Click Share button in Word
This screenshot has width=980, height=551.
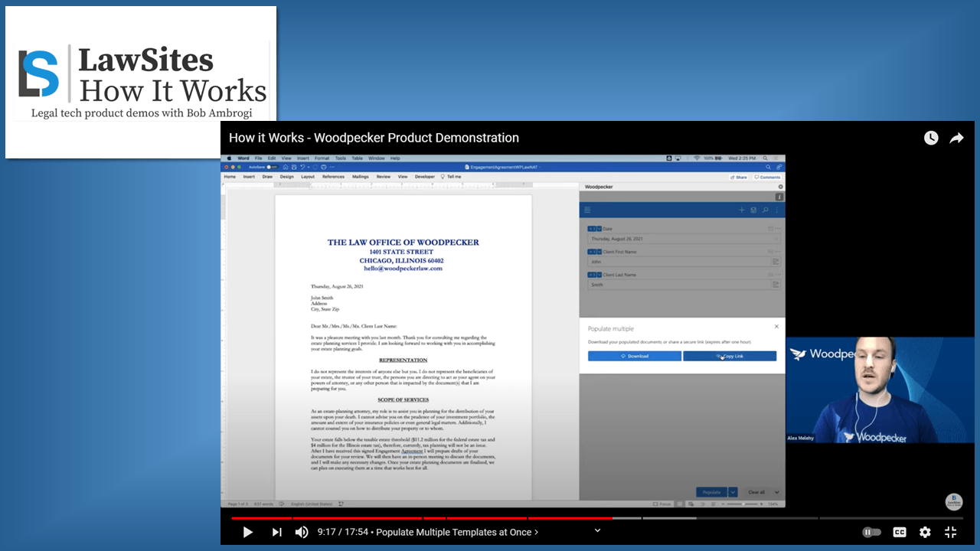[x=739, y=177]
